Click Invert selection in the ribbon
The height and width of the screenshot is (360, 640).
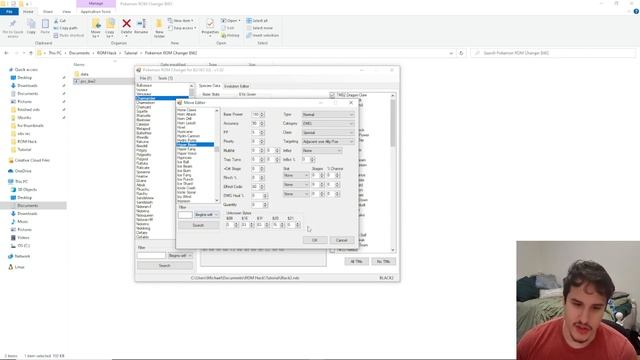[262, 35]
